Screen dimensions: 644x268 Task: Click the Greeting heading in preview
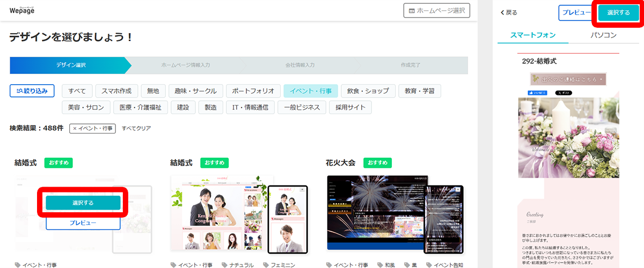[x=535, y=214]
